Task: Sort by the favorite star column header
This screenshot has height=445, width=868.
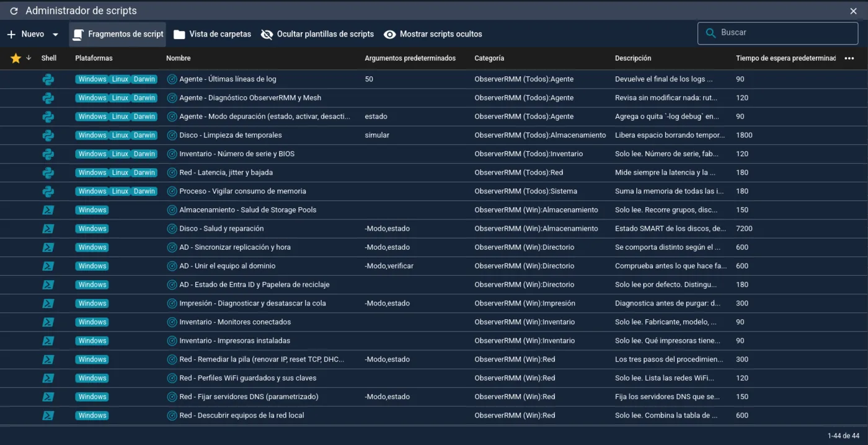Action: [x=16, y=58]
